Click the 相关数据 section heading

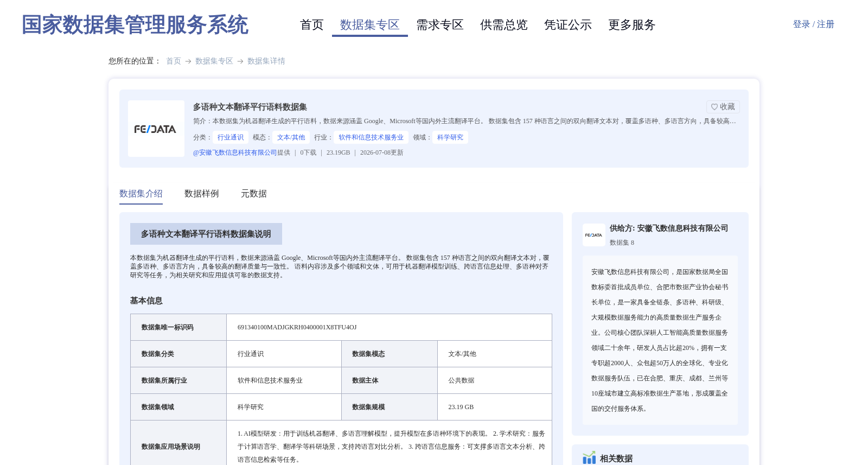[616, 458]
